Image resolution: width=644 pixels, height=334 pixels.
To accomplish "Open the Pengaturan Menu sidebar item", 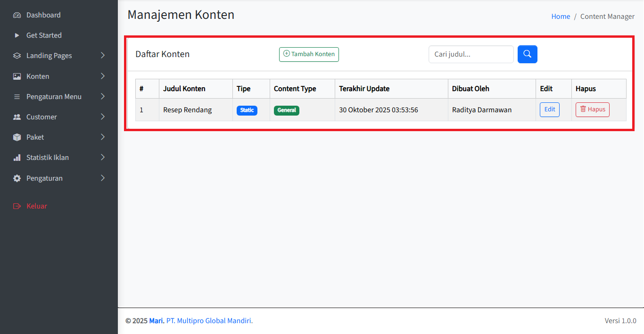I will (x=54, y=97).
